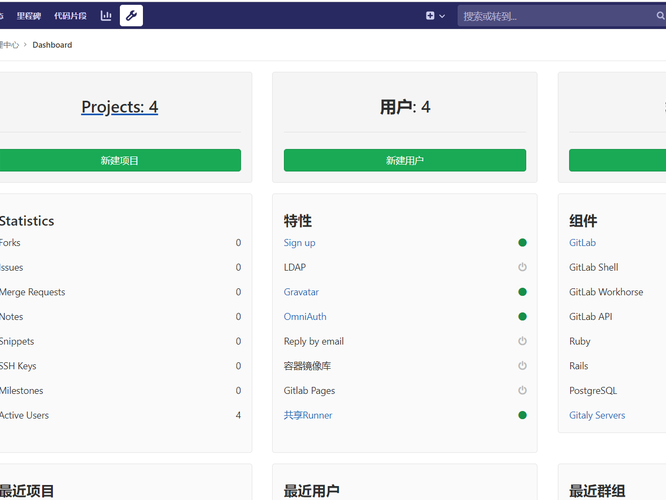This screenshot has width=666, height=500.
Task: Click the GitLab Shell component text
Action: coord(594,267)
